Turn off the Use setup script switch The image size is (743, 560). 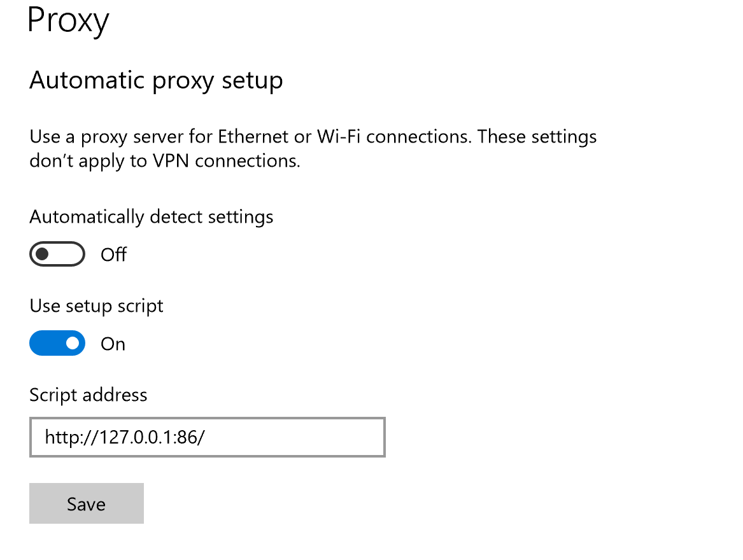point(57,344)
